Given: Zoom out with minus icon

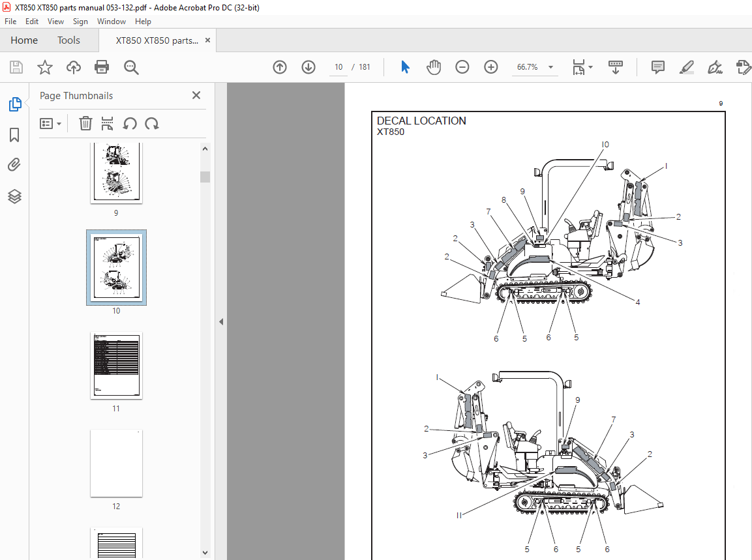Looking at the screenshot, I should point(462,67).
